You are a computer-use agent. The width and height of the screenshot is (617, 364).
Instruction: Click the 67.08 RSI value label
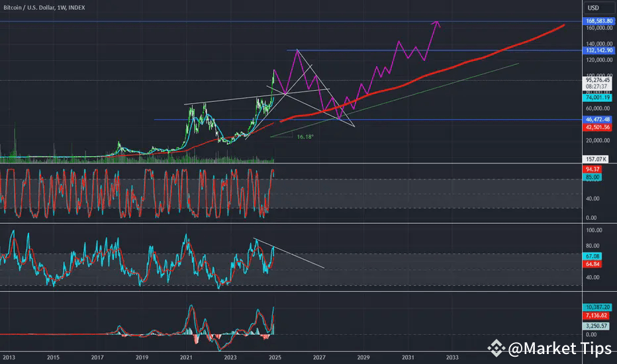click(593, 256)
